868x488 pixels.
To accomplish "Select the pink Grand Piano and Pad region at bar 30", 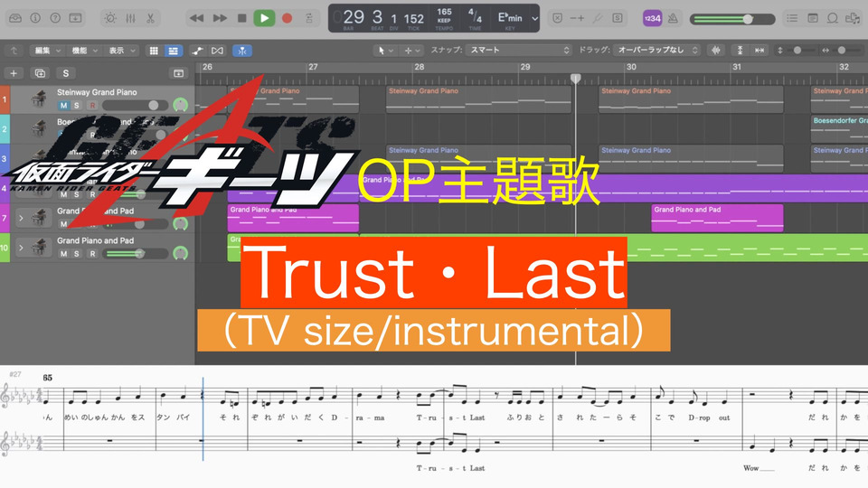I will [717, 218].
